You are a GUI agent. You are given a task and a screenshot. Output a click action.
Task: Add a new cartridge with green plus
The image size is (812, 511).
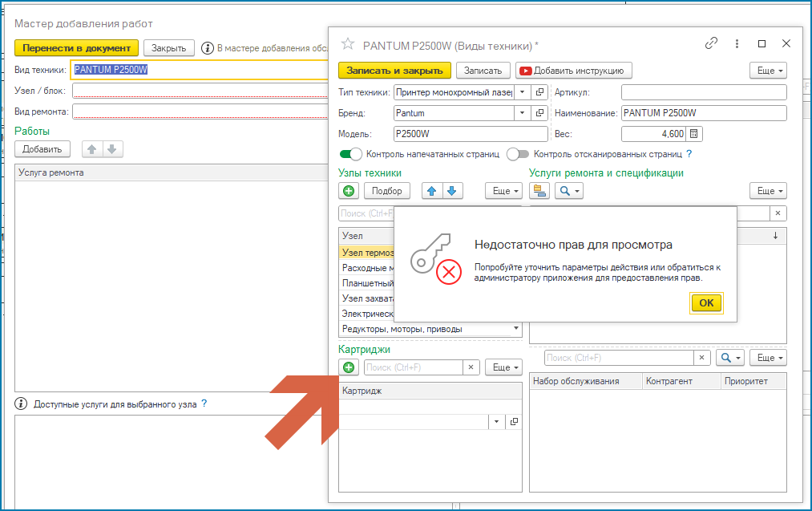coord(349,367)
